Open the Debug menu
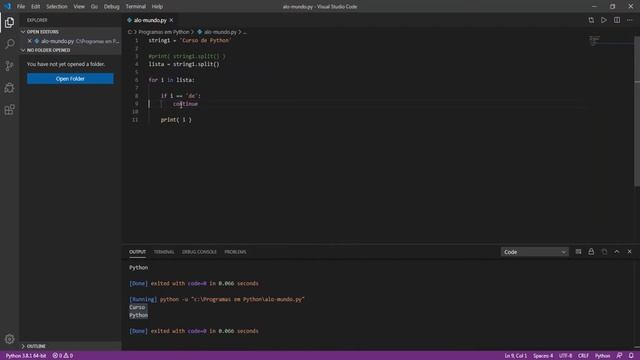Viewport: 640px width, 360px height. pos(111,7)
